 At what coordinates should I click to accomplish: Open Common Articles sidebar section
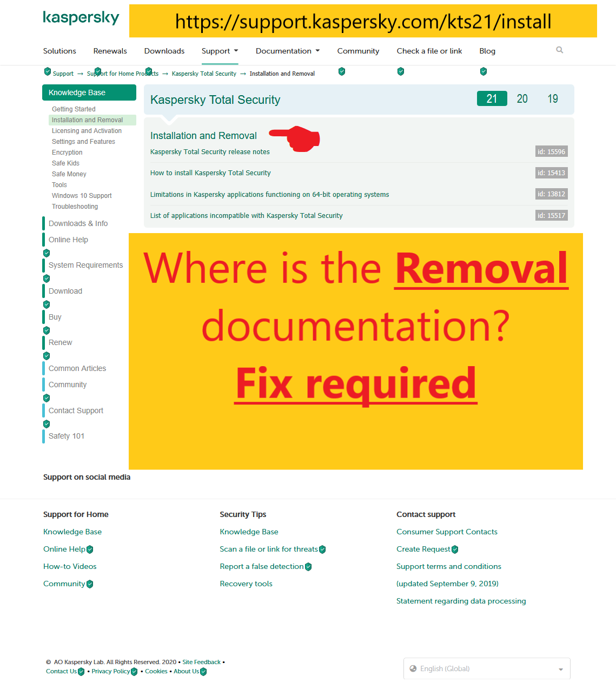point(77,368)
